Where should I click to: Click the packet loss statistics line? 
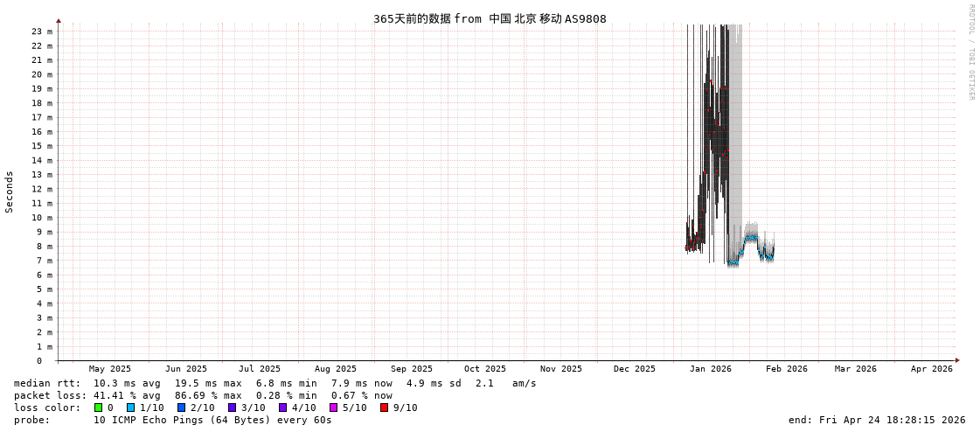pos(203,395)
